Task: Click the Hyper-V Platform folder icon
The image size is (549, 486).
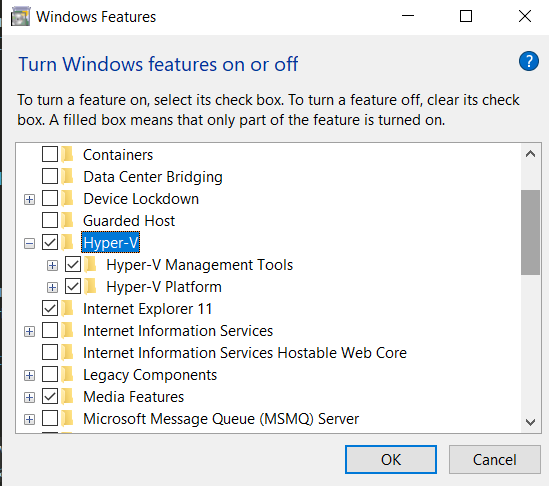Action: (90, 286)
